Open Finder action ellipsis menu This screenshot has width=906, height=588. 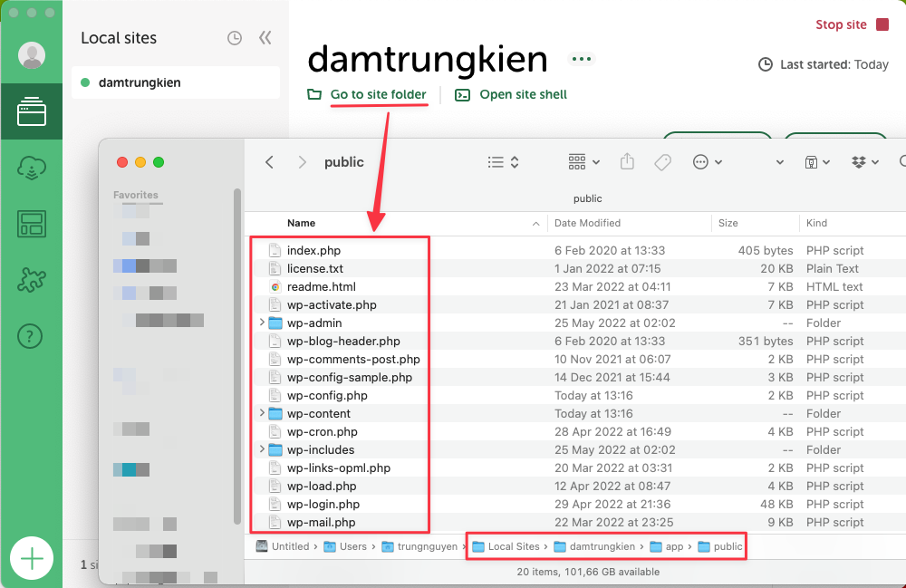[708, 162]
